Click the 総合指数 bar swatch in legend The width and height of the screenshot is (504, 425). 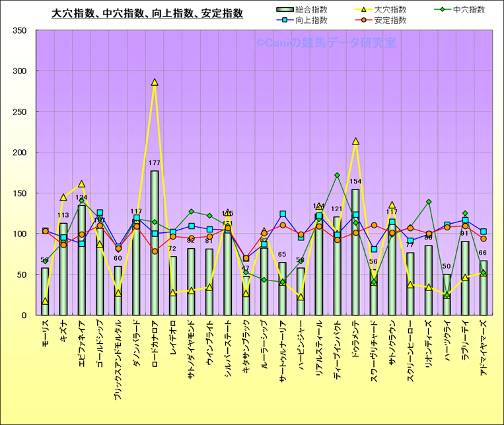click(285, 10)
